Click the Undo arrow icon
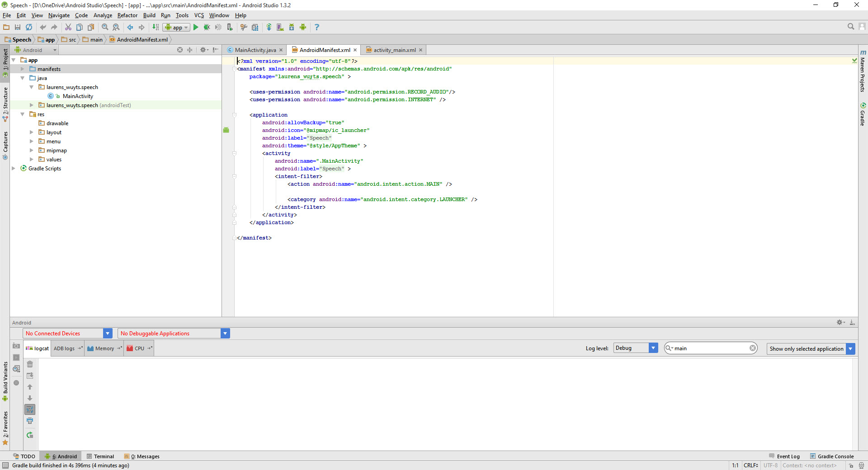Screen dimensions: 868x470 point(43,27)
